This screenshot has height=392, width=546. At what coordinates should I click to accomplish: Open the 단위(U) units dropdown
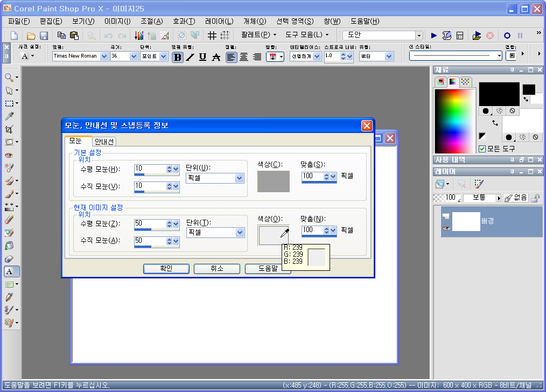(239, 178)
